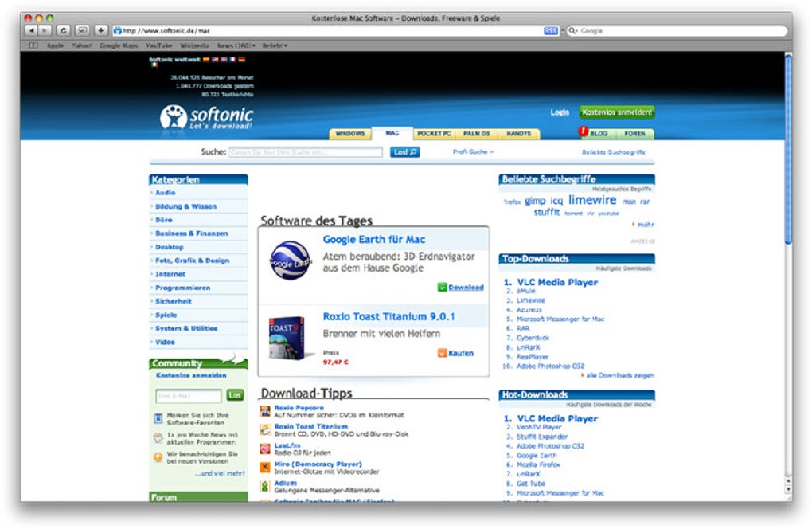The width and height of the screenshot is (812, 529).
Task: Open the YouTube bookmark
Action: tap(158, 45)
